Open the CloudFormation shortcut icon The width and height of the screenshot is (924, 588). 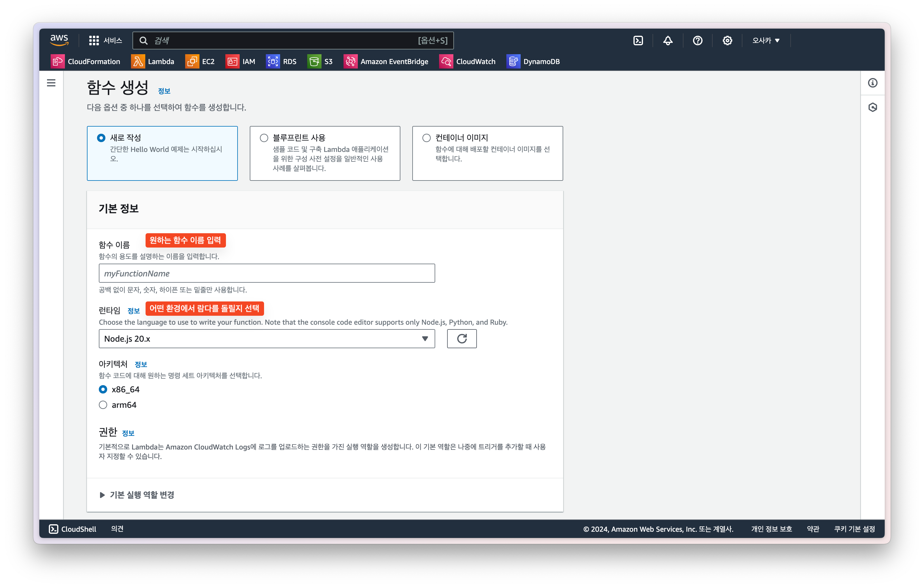tap(57, 61)
